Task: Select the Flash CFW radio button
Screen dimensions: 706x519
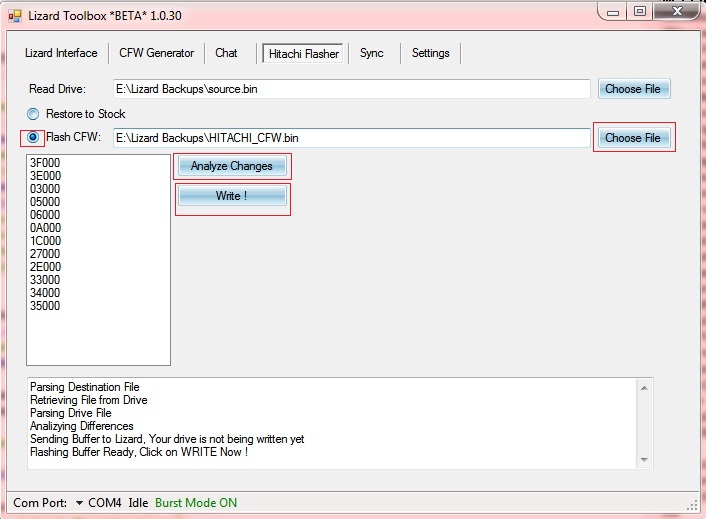Action: pyautogui.click(x=33, y=137)
